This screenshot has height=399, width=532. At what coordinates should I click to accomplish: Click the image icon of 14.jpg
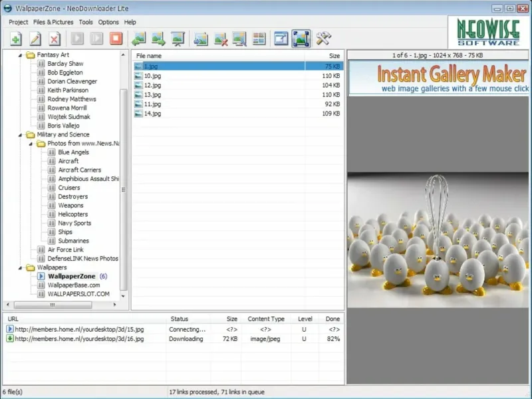coord(138,114)
